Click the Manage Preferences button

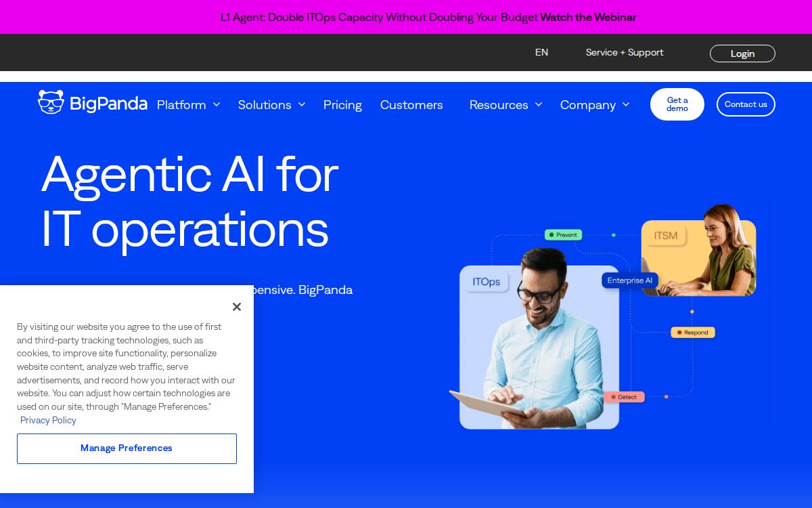tap(127, 448)
